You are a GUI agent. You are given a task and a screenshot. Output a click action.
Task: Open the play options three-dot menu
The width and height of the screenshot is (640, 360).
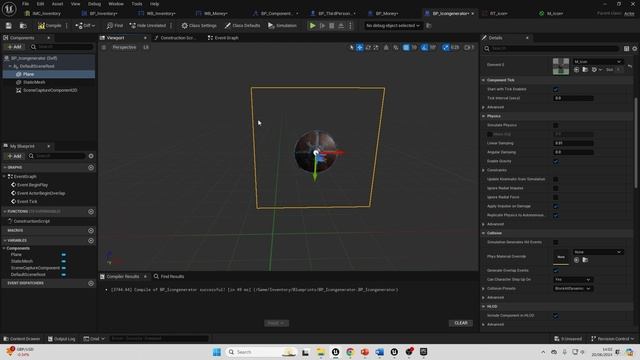pyautogui.click(x=350, y=26)
